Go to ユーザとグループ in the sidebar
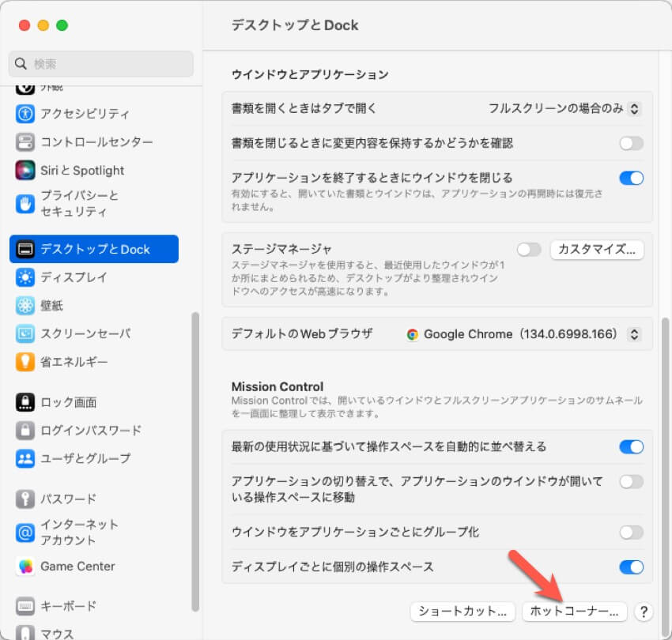The height and width of the screenshot is (640, 672). (x=85, y=458)
